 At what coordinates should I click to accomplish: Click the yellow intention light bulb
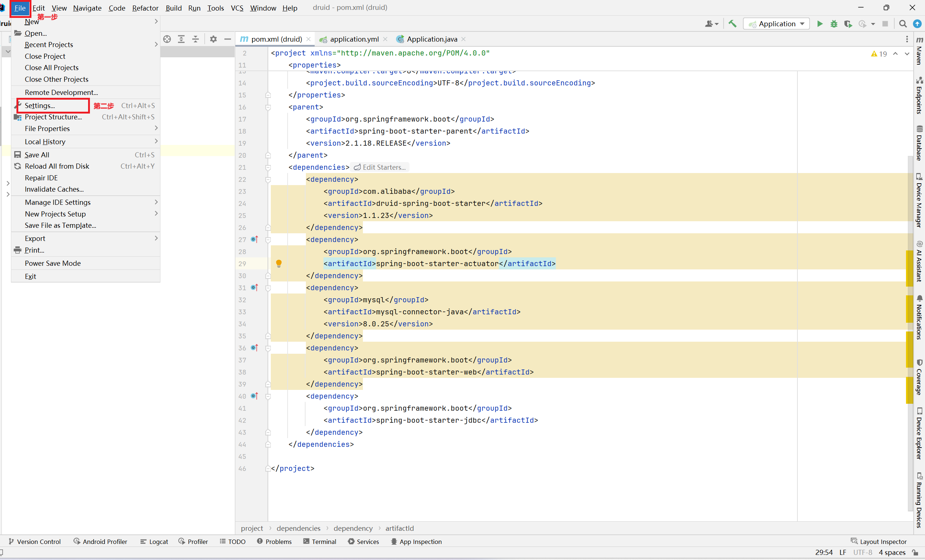[x=278, y=263]
